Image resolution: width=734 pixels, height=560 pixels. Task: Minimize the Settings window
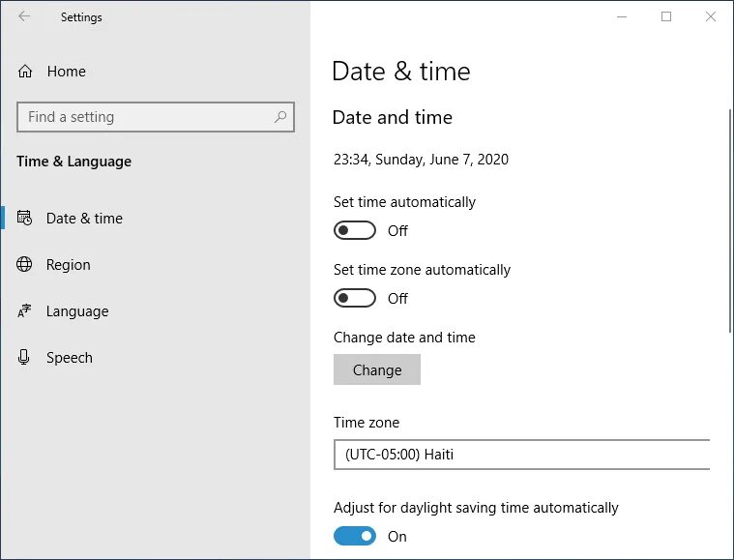pos(622,16)
